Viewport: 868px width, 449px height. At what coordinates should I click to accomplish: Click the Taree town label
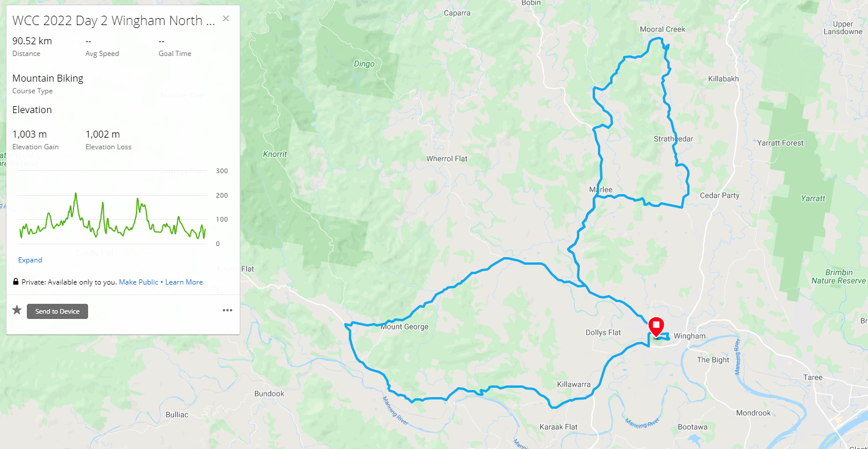(x=813, y=377)
